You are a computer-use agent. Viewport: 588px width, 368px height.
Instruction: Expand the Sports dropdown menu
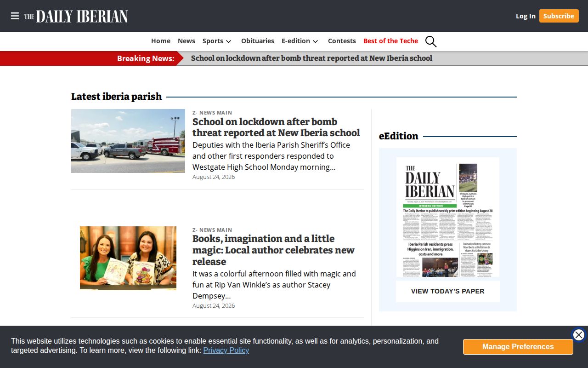(x=217, y=41)
